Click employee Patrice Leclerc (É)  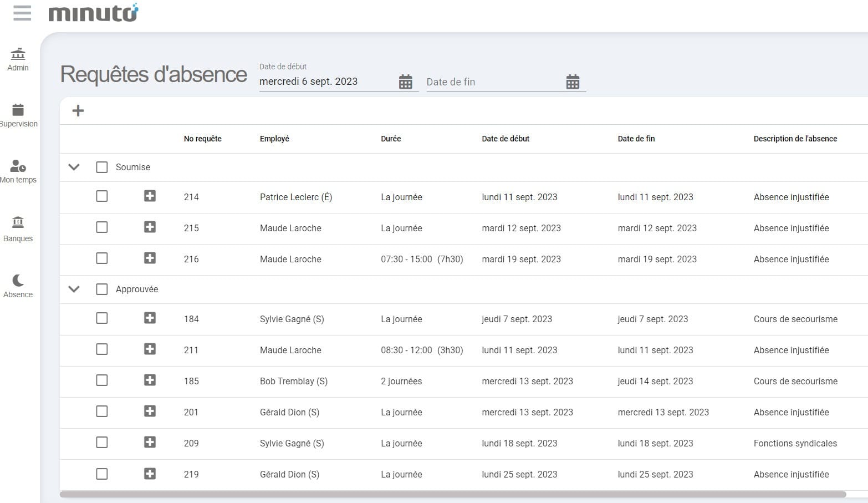coord(296,197)
